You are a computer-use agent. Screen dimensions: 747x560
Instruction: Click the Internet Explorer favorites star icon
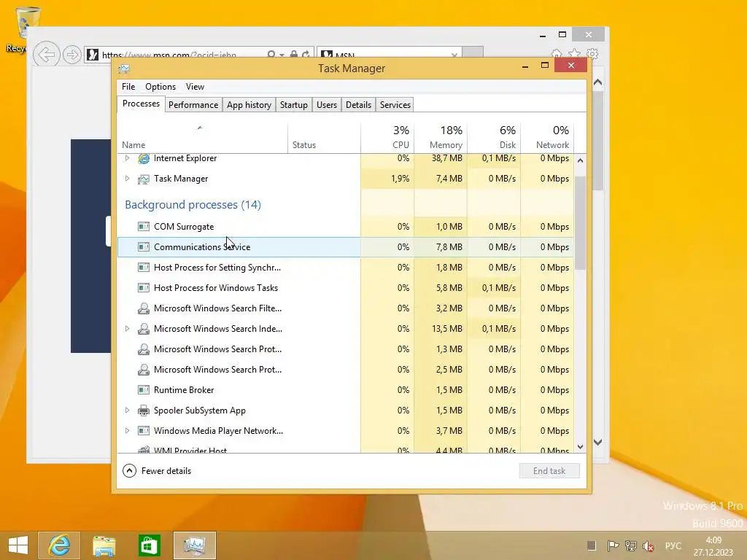point(575,53)
